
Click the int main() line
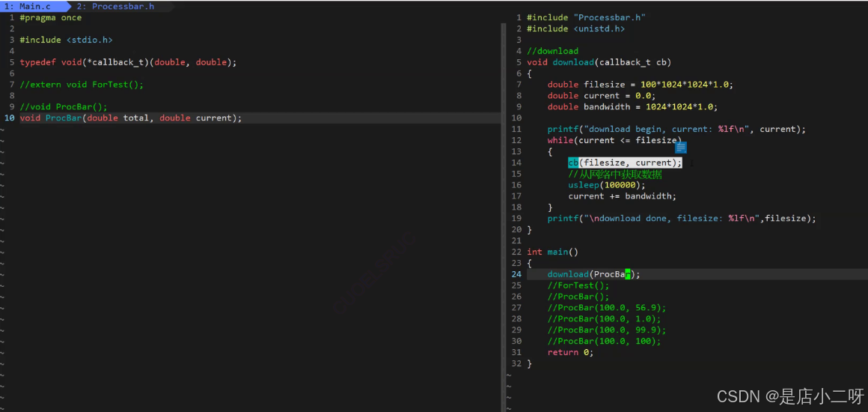(x=552, y=252)
